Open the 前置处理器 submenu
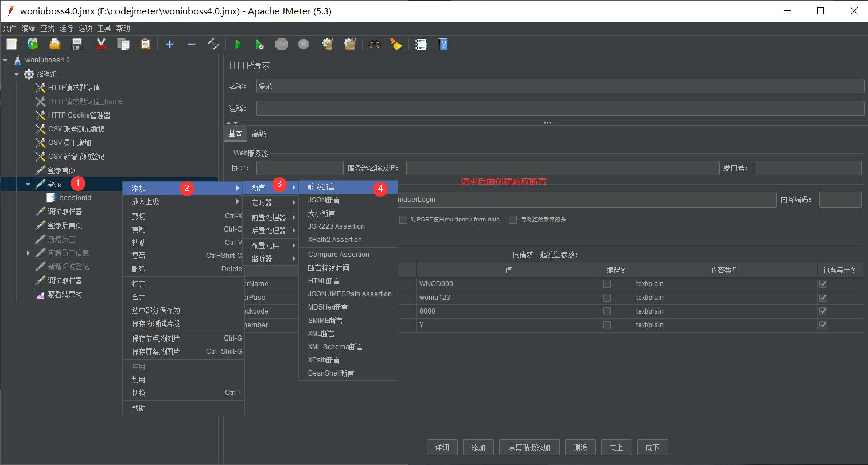868x465 pixels. pyautogui.click(x=271, y=217)
